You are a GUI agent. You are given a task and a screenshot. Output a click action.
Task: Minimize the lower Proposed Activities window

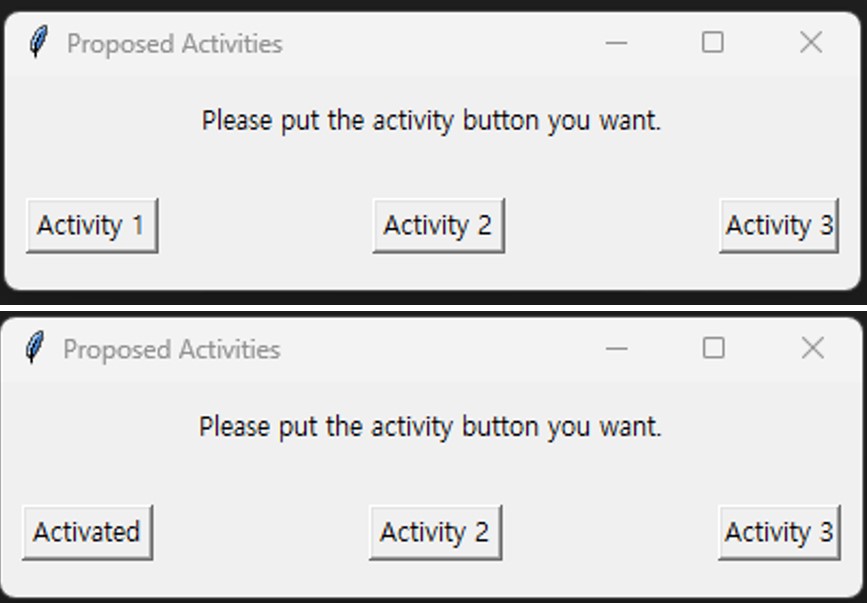(x=616, y=348)
